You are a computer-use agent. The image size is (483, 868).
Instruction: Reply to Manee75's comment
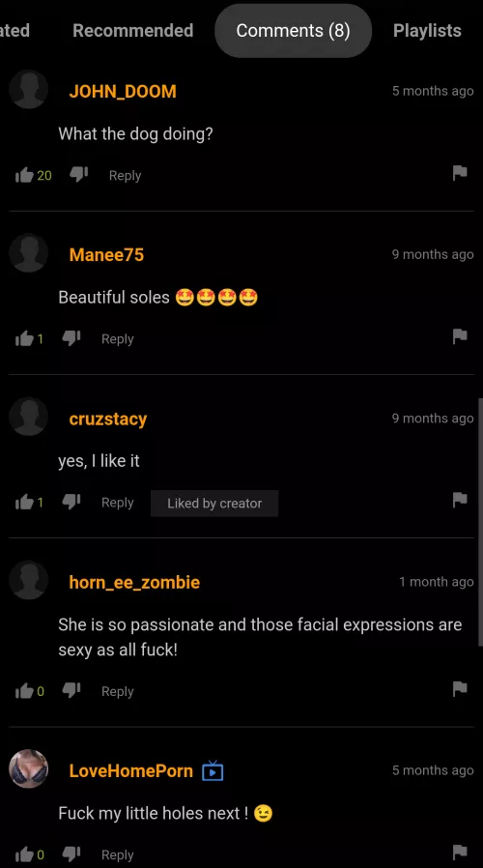(117, 338)
